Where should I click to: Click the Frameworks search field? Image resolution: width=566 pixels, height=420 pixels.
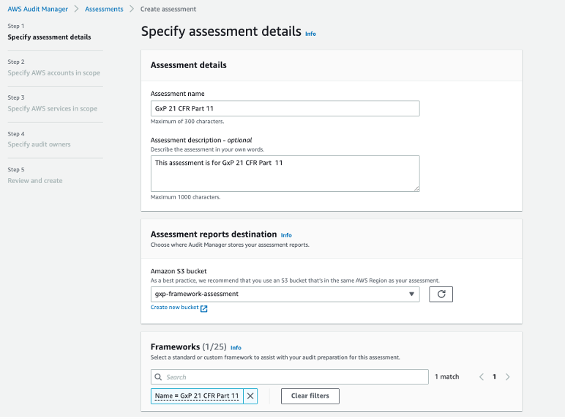pos(289,377)
